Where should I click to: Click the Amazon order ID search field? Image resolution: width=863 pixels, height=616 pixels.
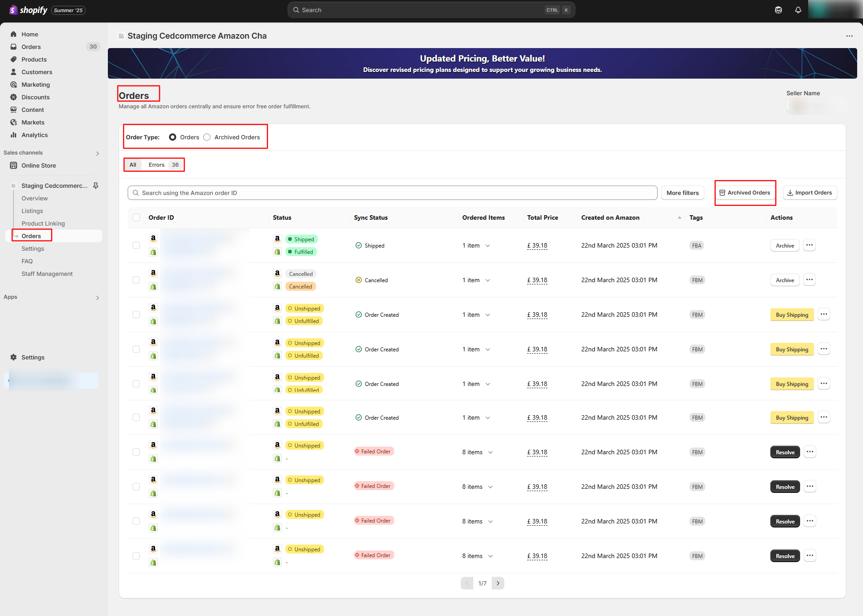[x=392, y=193]
